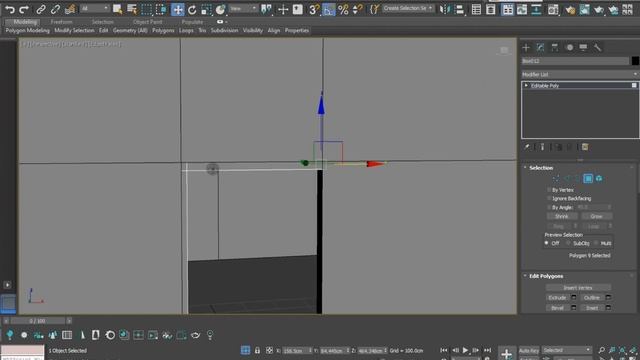The width and height of the screenshot is (640, 360).
Task: Toggle the Percent Snap icon
Action: point(343,9)
